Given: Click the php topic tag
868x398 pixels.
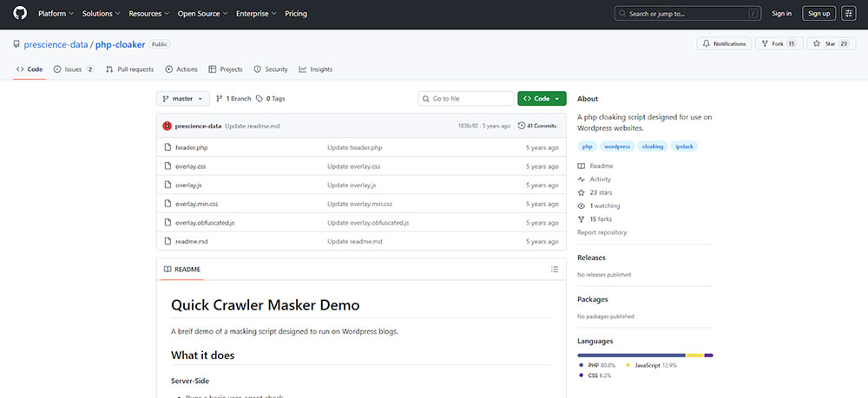Looking at the screenshot, I should 588,147.
